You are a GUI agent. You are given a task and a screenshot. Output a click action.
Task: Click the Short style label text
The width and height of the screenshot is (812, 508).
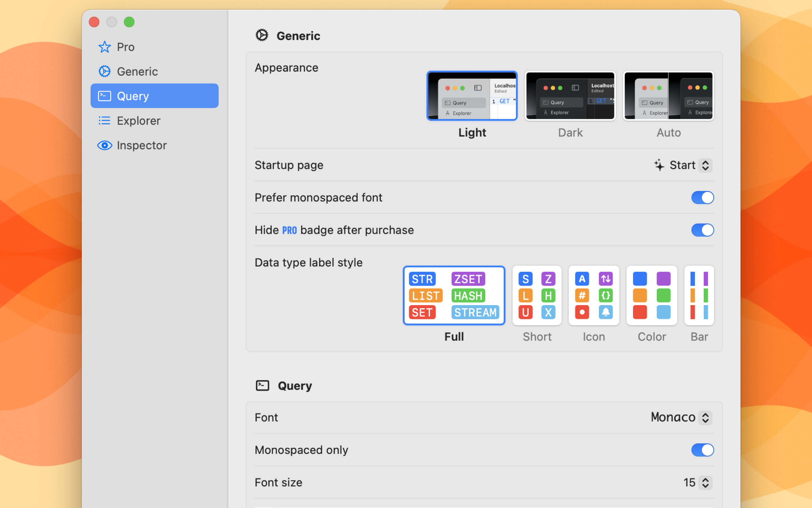[537, 337]
